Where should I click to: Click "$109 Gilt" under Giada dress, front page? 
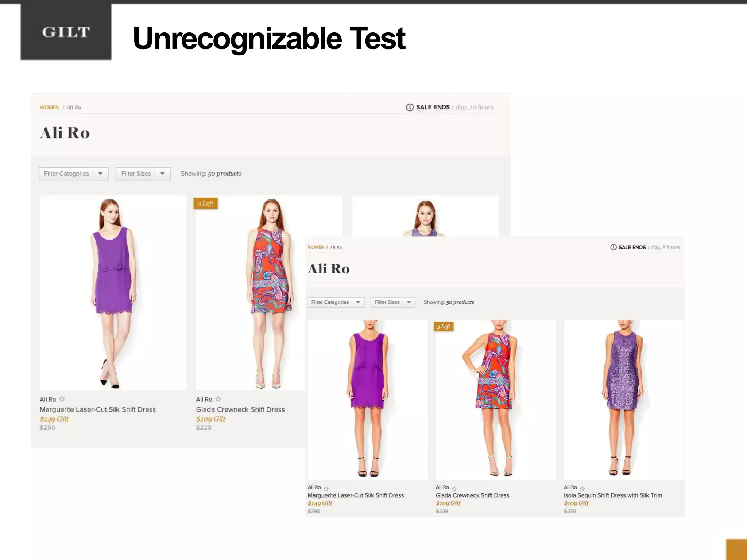448,503
